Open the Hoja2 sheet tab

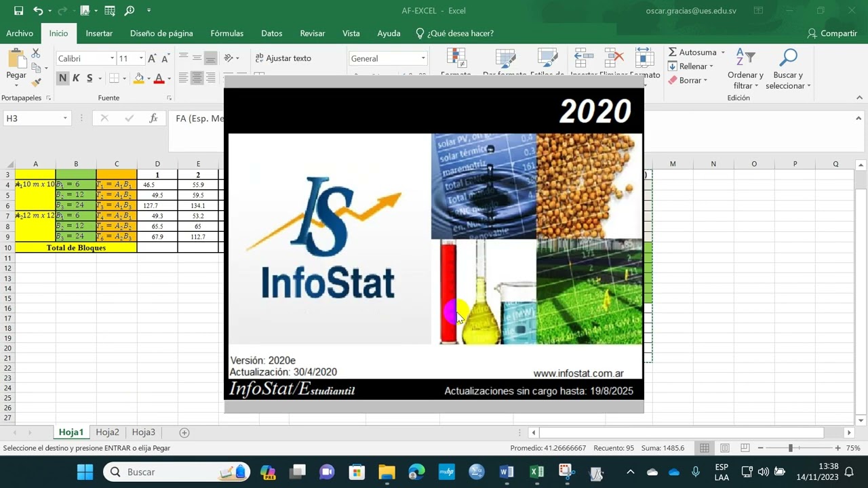pos(107,432)
